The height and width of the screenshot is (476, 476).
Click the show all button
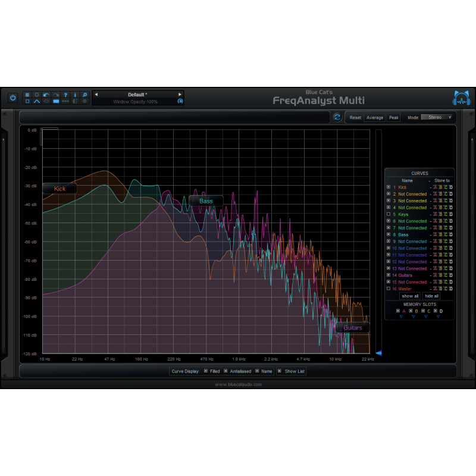(x=409, y=296)
